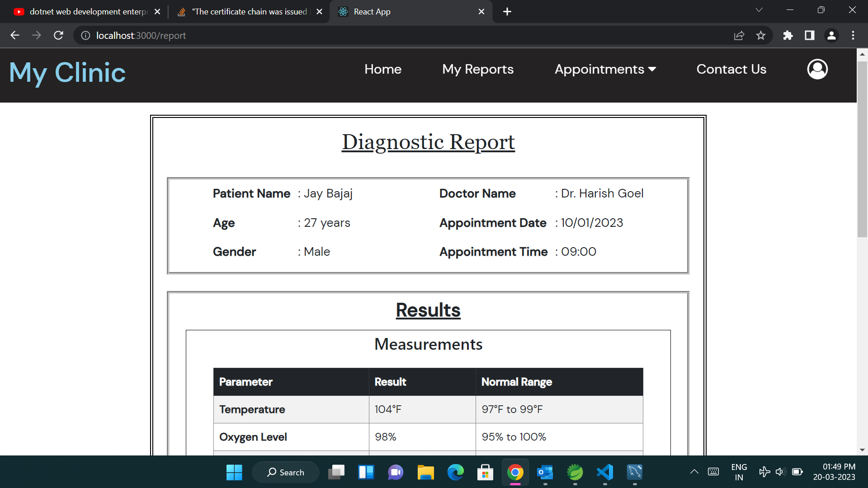This screenshot has height=488, width=868.
Task: Click the My Reports link
Action: [x=478, y=69]
